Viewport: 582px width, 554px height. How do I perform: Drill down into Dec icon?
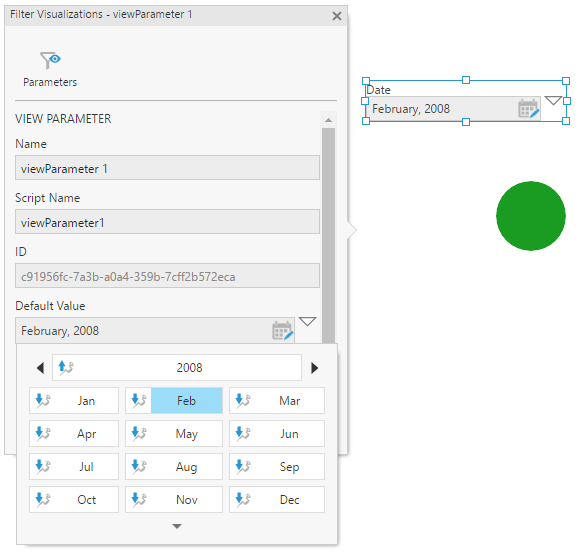[x=243, y=499]
